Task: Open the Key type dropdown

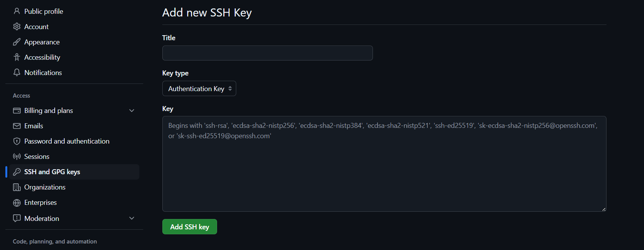Action: click(199, 88)
